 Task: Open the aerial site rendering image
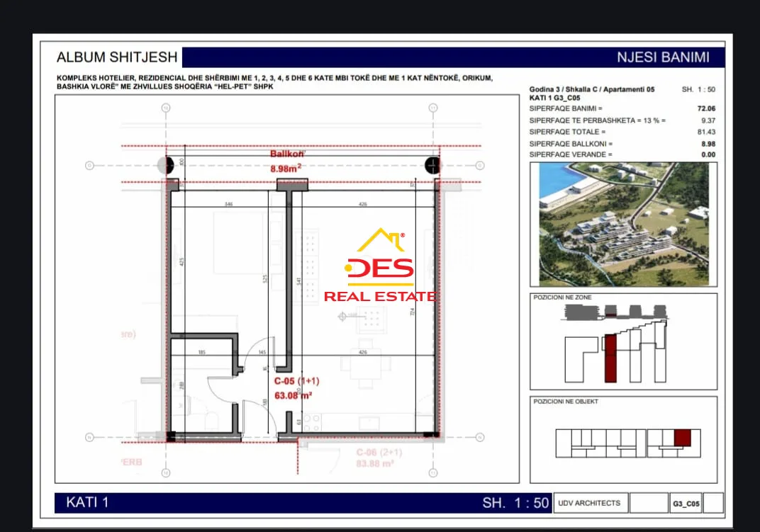[624, 224]
